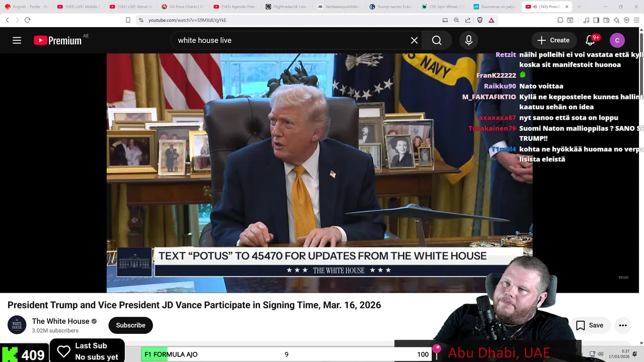The height and width of the screenshot is (362, 644).
Task: Open more actions three-dot menu
Action: pos(623,325)
